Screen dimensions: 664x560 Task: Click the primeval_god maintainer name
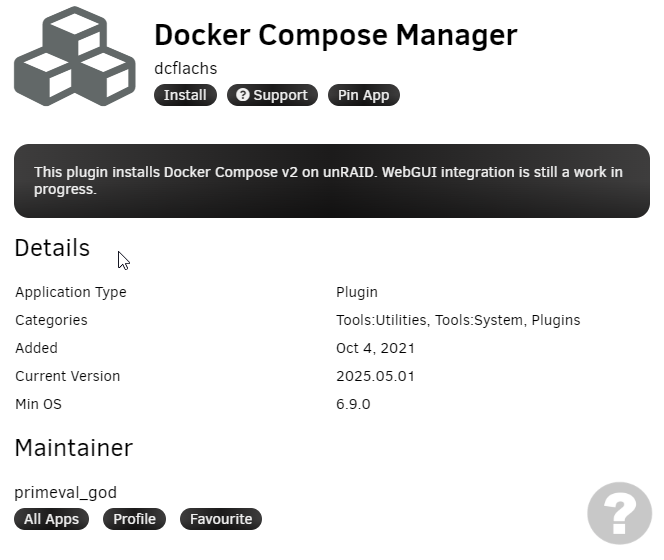pyautogui.click(x=66, y=493)
